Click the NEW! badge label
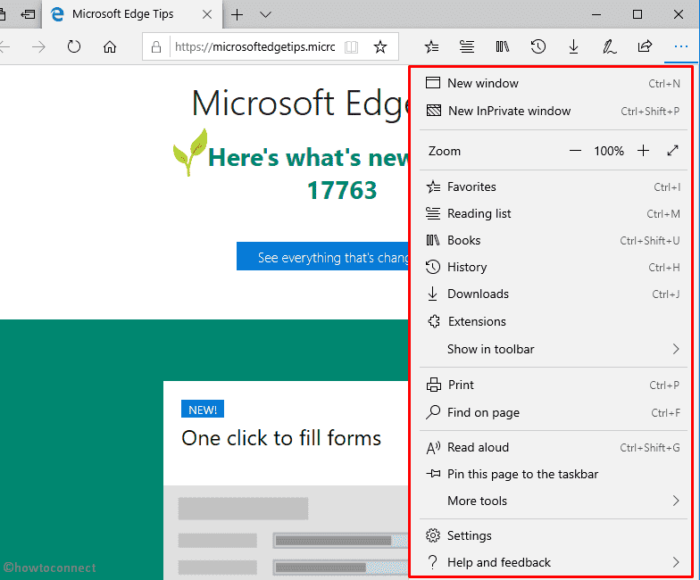The height and width of the screenshot is (580, 700). [203, 409]
